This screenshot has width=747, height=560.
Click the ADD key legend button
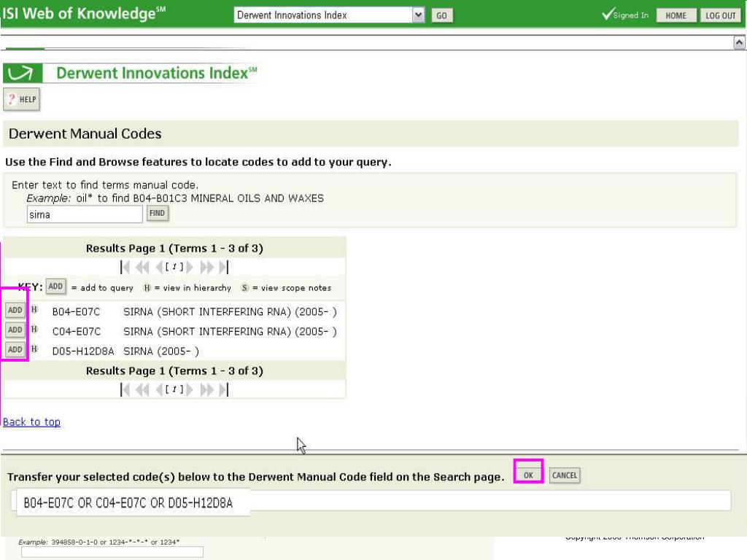click(55, 287)
